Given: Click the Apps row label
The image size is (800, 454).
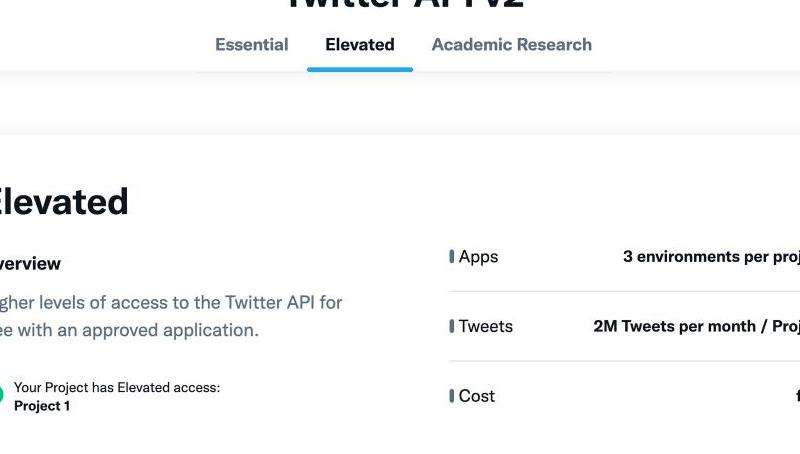Looking at the screenshot, I should [x=478, y=257].
